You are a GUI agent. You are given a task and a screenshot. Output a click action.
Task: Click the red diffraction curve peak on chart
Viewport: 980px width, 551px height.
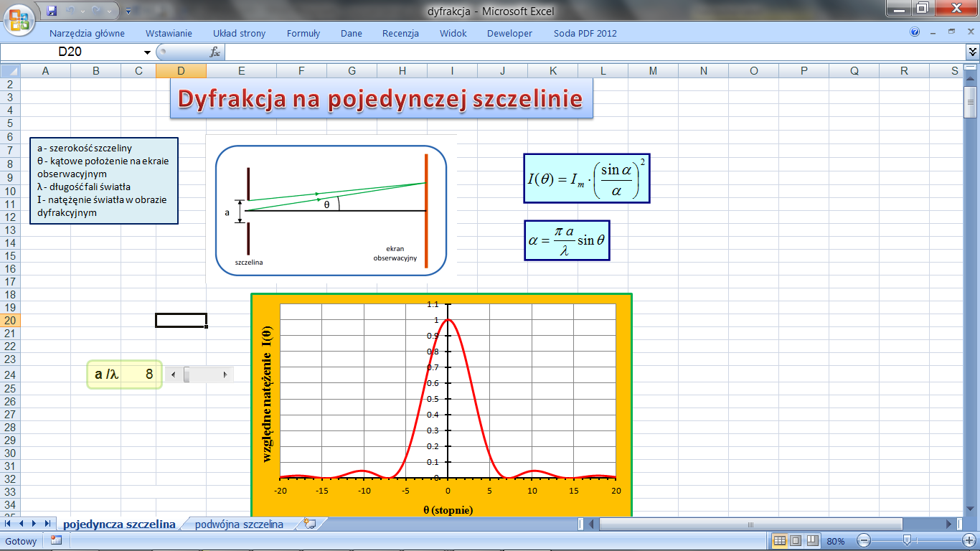point(448,320)
